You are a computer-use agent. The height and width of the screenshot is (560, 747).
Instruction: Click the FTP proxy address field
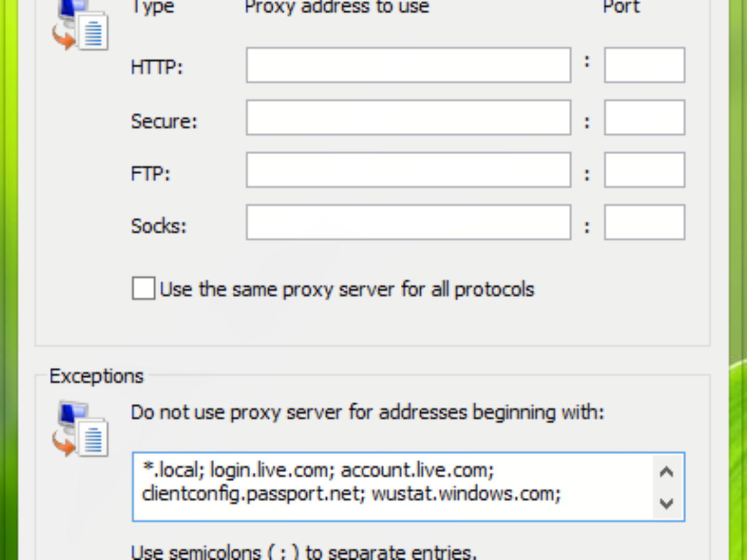(x=408, y=170)
